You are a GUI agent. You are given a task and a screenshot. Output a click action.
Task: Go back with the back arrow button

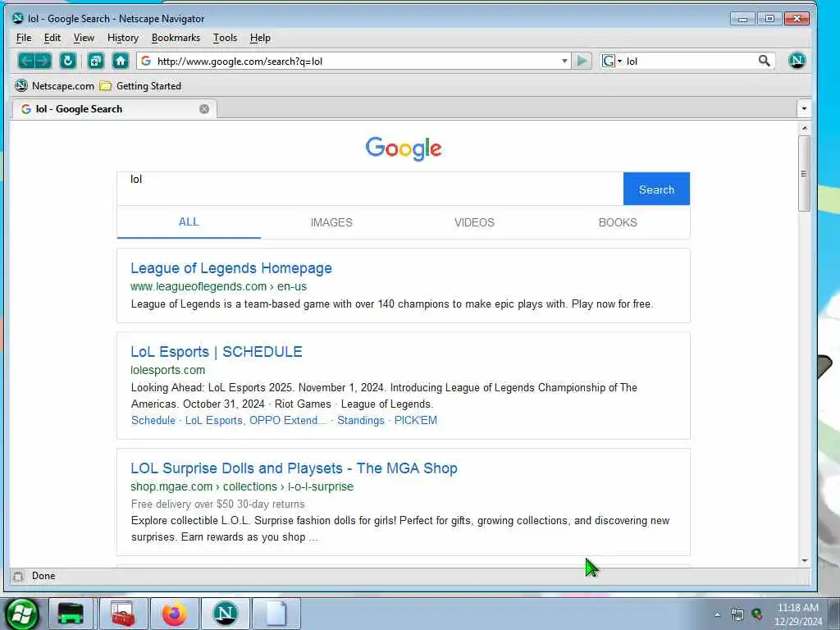[x=26, y=61]
